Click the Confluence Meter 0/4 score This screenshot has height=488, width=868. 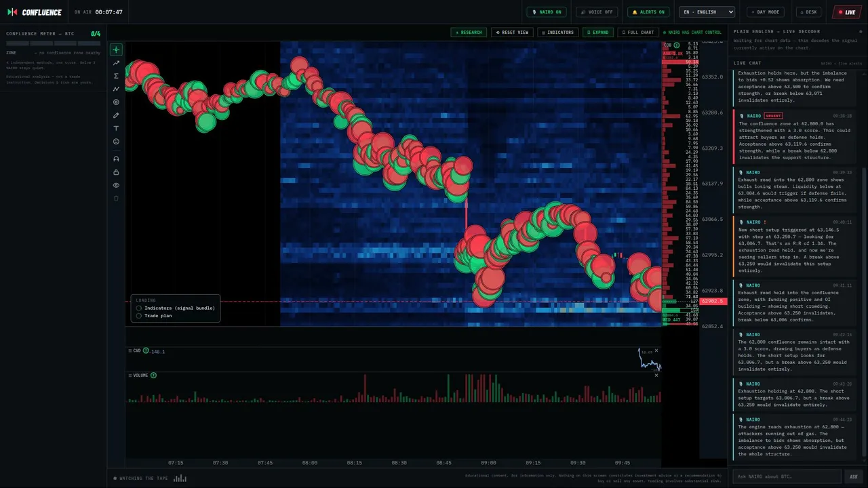click(x=96, y=34)
